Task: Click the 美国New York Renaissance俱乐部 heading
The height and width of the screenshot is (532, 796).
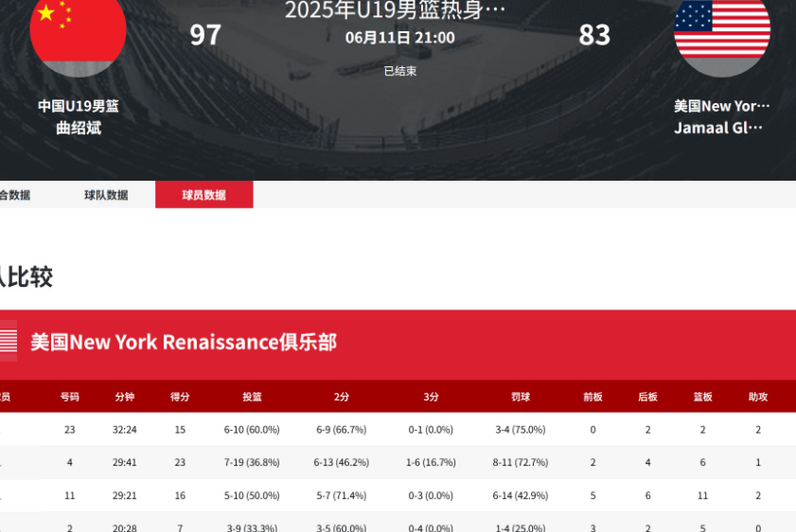Action: tap(184, 342)
